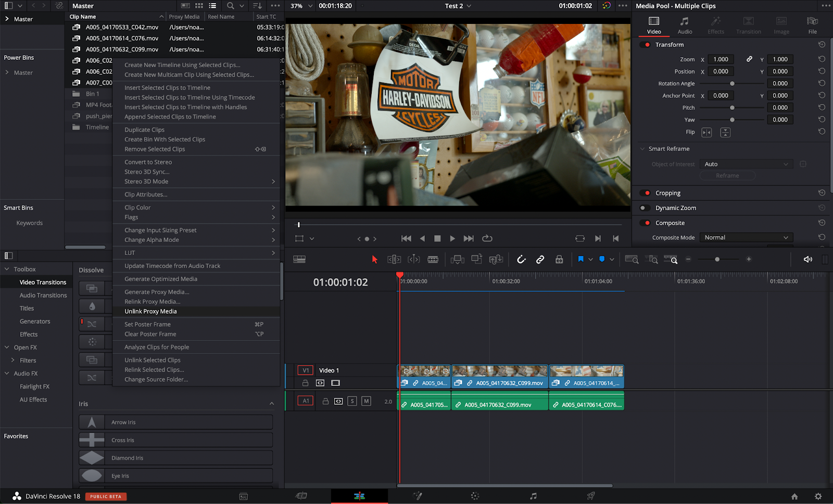Adjust the timeline zoom slider
The width and height of the screenshot is (833, 504).
(x=717, y=259)
